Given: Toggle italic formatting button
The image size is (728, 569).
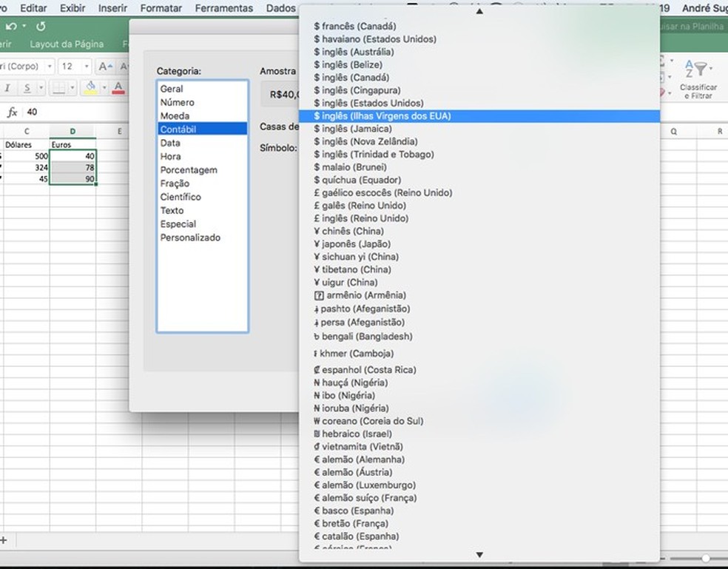Looking at the screenshot, I should [x=7, y=88].
